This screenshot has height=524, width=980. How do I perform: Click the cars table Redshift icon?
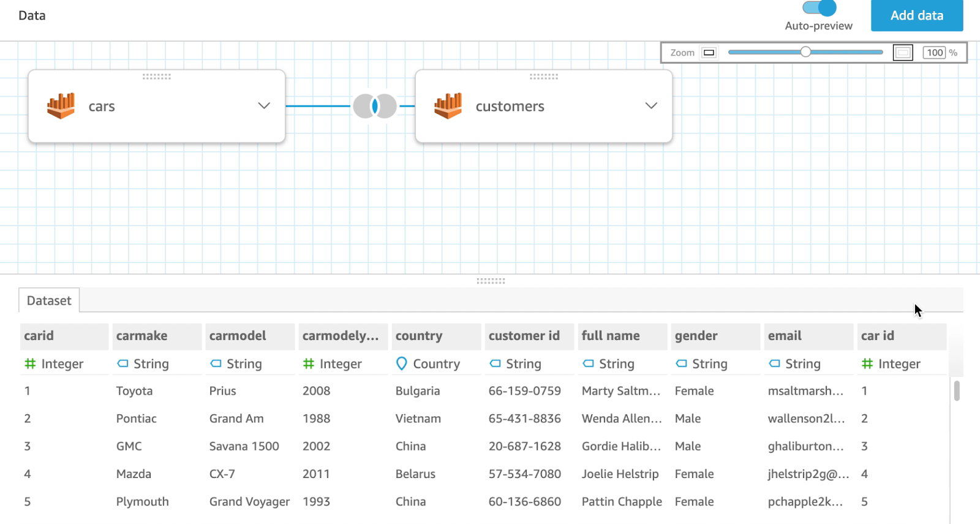[61, 106]
